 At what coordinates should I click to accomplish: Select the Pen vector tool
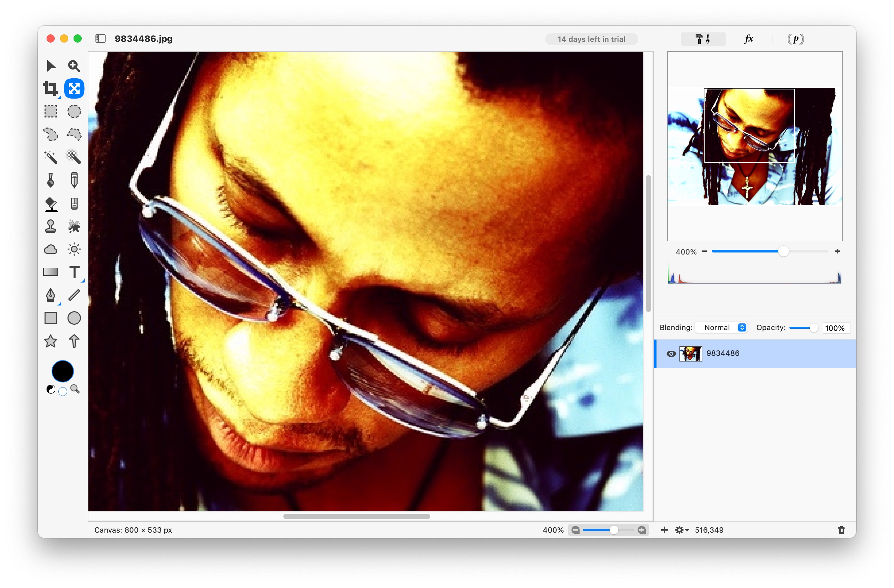(50, 295)
